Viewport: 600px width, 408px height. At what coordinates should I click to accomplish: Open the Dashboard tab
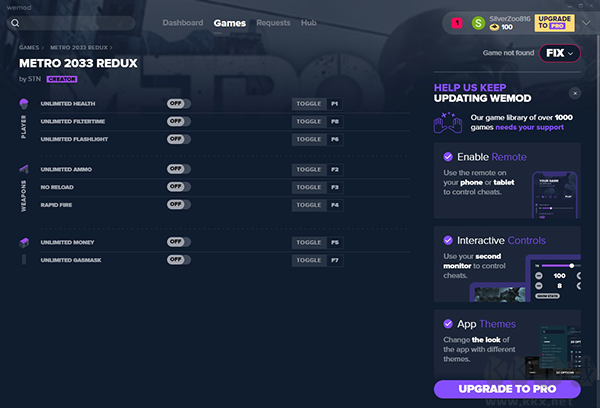[x=183, y=23]
